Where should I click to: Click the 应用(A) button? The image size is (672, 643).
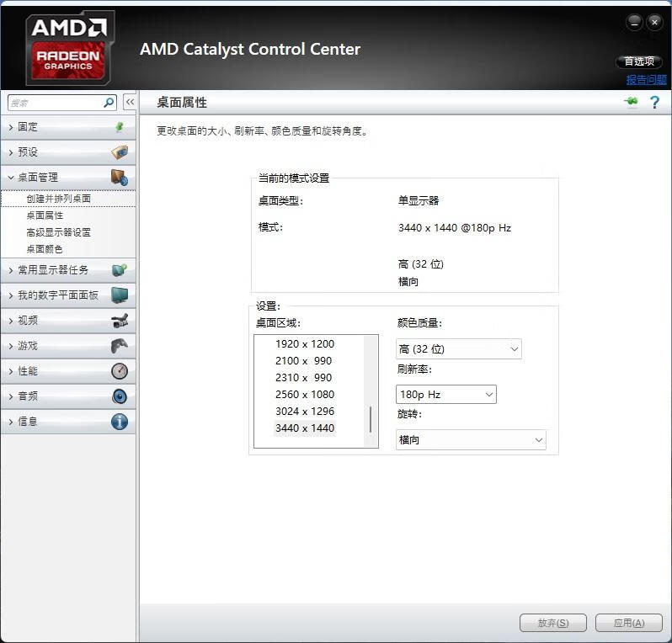(x=629, y=623)
